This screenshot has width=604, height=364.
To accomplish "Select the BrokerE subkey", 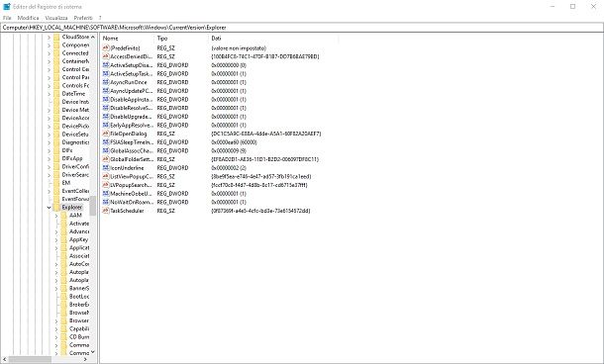I will (x=79, y=305).
